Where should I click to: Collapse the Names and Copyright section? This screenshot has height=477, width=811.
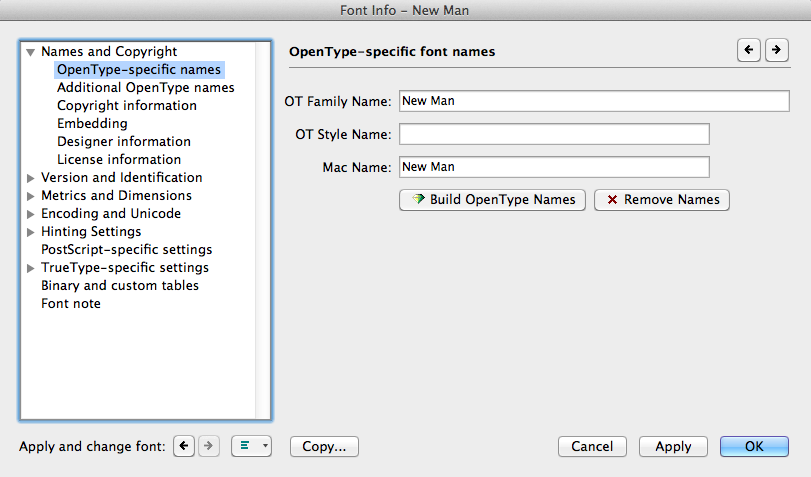(31, 52)
